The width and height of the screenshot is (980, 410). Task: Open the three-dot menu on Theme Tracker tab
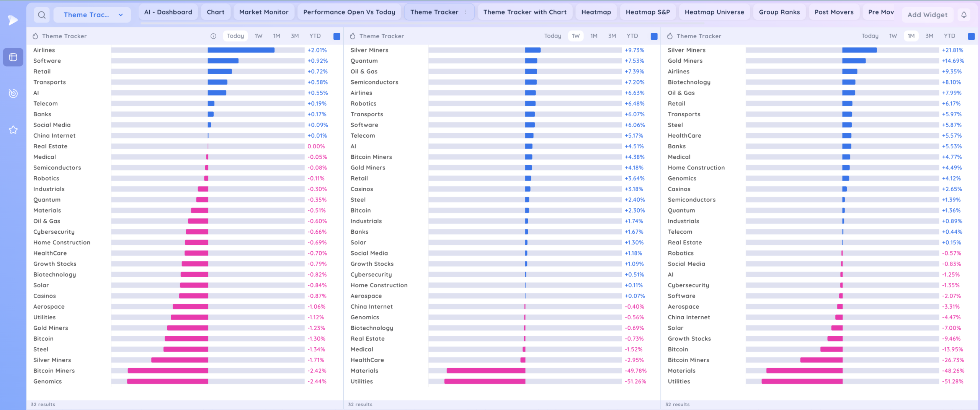(465, 12)
